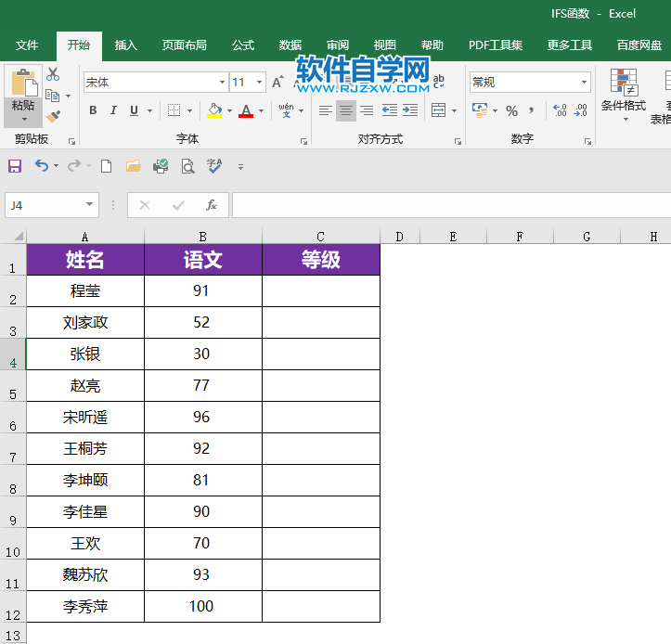The image size is (671, 644).
Task: Decrease indent icon
Action: pos(390,110)
